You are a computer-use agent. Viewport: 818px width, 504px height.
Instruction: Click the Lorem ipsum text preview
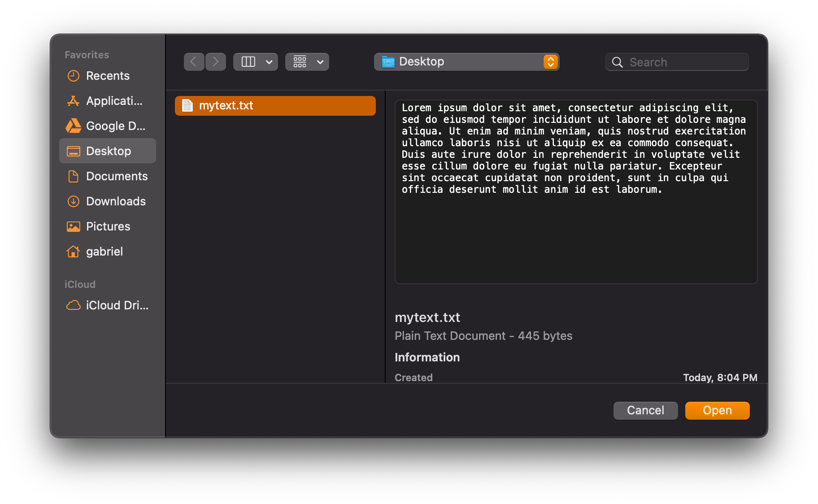tap(574, 148)
